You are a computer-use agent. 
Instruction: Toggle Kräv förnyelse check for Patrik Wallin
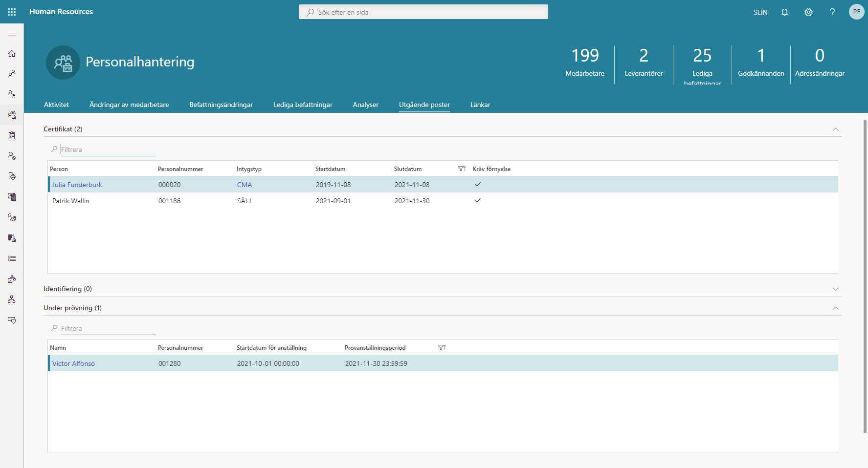click(x=478, y=200)
